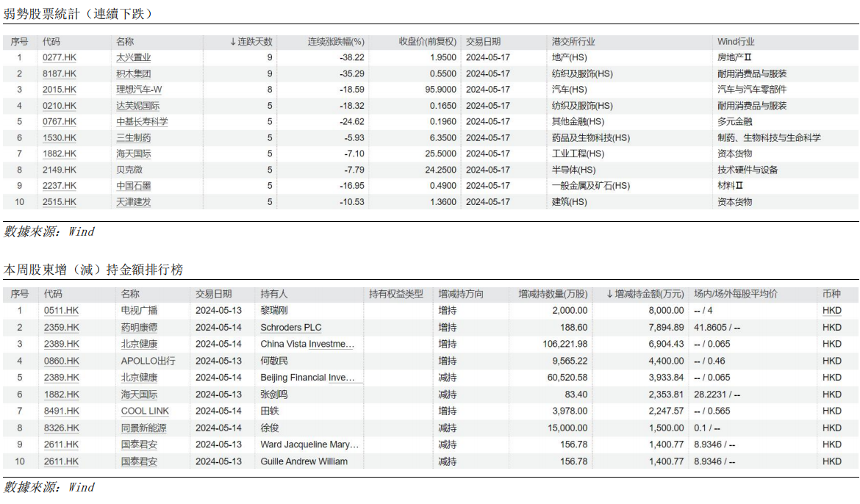
Task: Open stock name 药明康德
Action: [140, 328]
